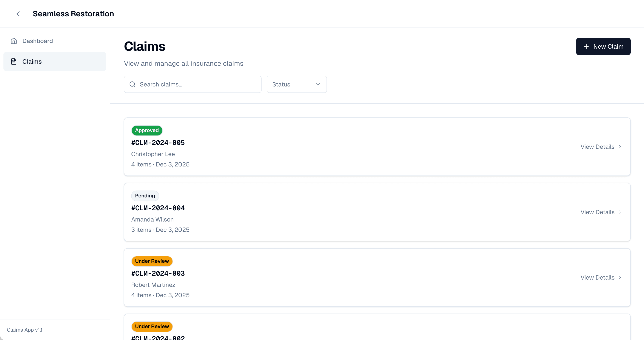644x340 pixels.
Task: Click the back arrow beside Seamless Restoration
Action: click(x=18, y=14)
